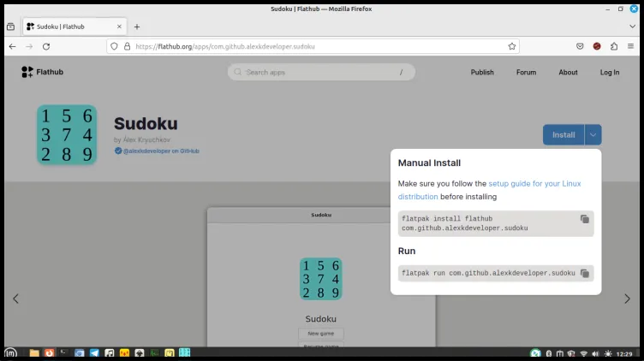Click the blue Install button

pyautogui.click(x=563, y=134)
